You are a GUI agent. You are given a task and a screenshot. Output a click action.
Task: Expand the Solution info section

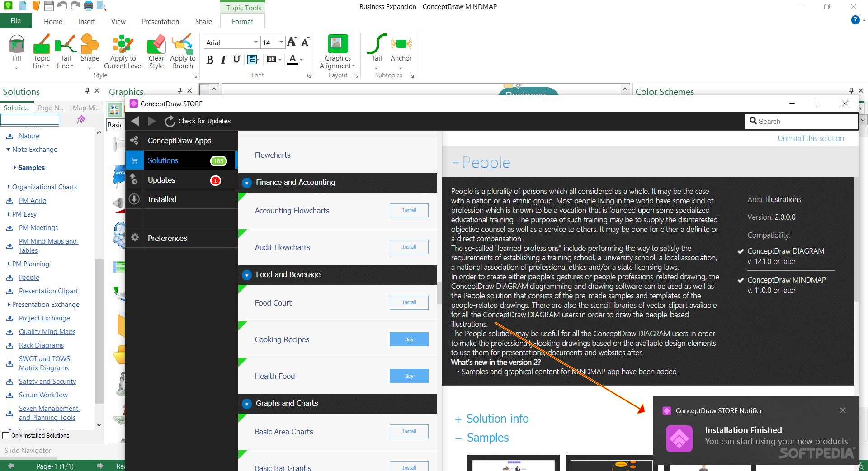[491, 419]
